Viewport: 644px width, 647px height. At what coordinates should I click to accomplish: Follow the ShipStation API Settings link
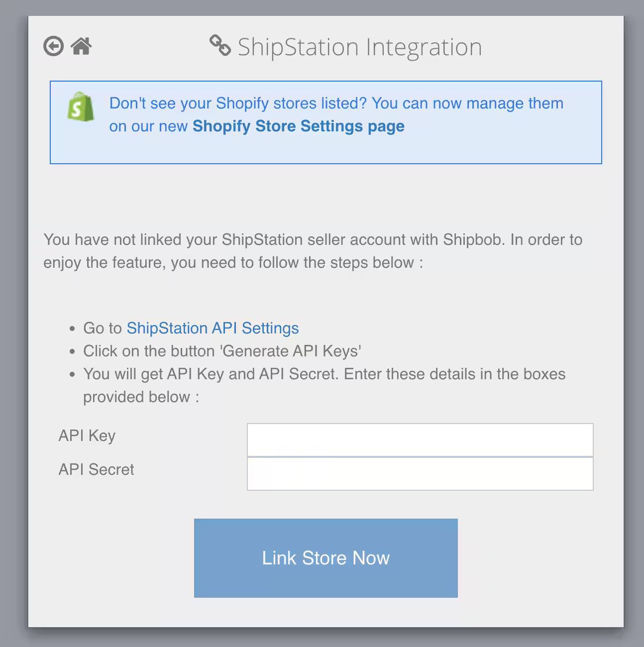coord(213,328)
